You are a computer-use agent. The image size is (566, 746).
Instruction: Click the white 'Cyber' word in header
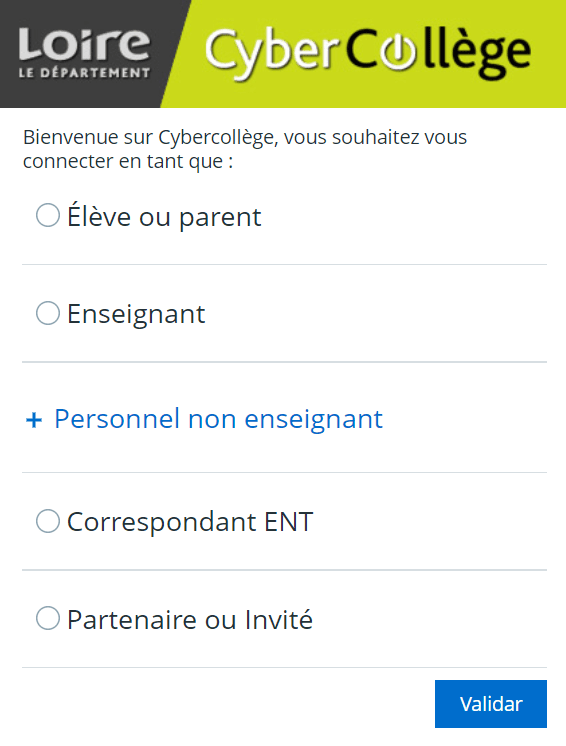click(272, 54)
